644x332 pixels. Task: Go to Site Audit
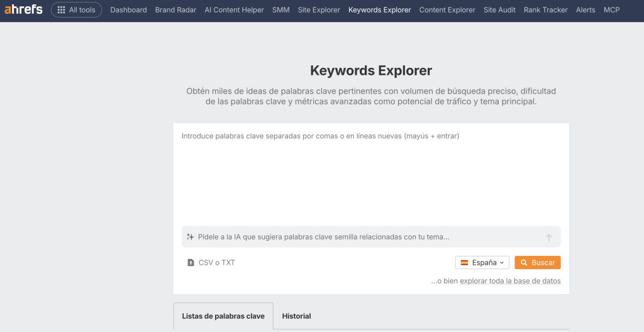499,10
